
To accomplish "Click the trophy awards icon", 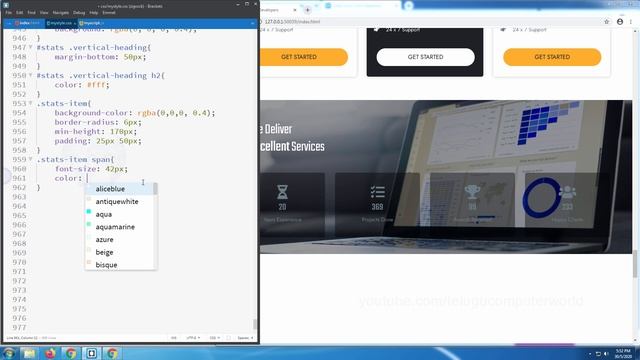I will point(472,191).
